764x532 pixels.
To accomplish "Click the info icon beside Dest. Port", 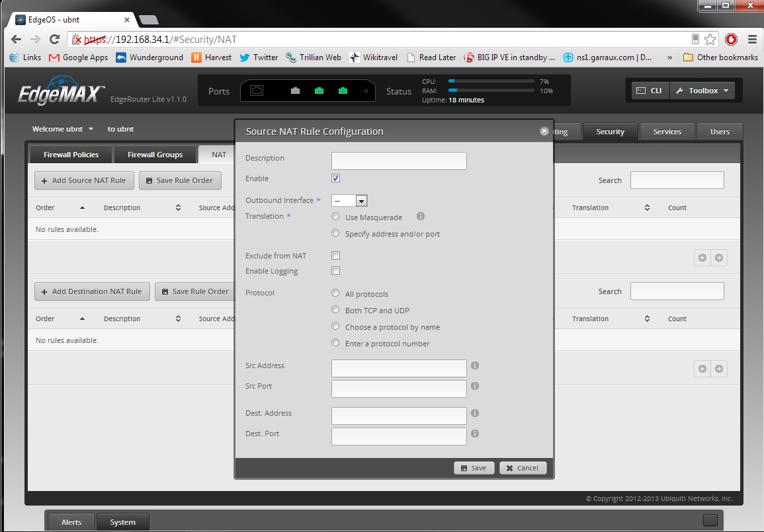I will 475,434.
